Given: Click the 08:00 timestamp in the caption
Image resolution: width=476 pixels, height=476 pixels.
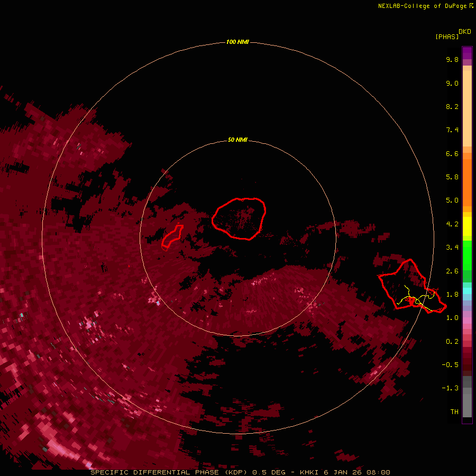Looking at the screenshot, I should [378, 472].
